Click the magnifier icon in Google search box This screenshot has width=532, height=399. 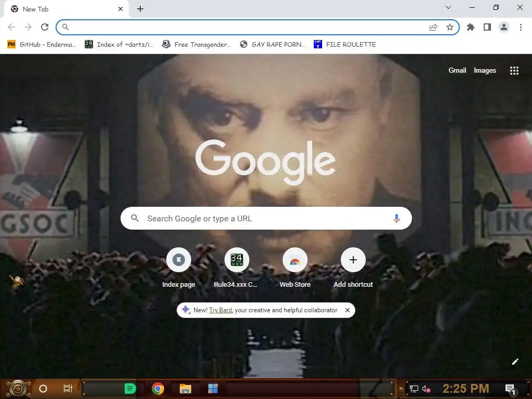click(135, 218)
